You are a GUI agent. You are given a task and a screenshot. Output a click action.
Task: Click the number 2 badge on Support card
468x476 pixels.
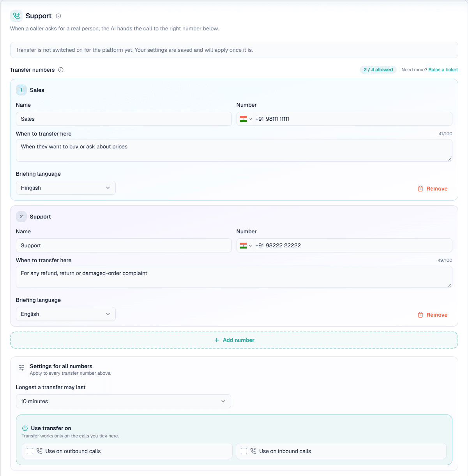point(21,217)
